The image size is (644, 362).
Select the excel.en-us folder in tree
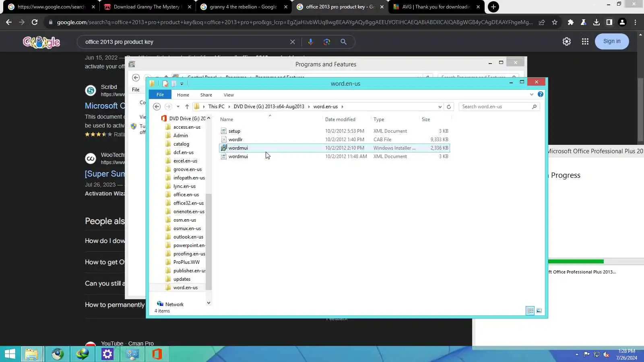(185, 161)
